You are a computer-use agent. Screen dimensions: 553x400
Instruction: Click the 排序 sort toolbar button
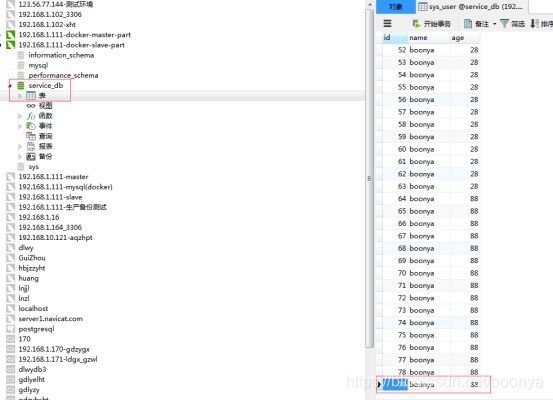click(x=541, y=24)
